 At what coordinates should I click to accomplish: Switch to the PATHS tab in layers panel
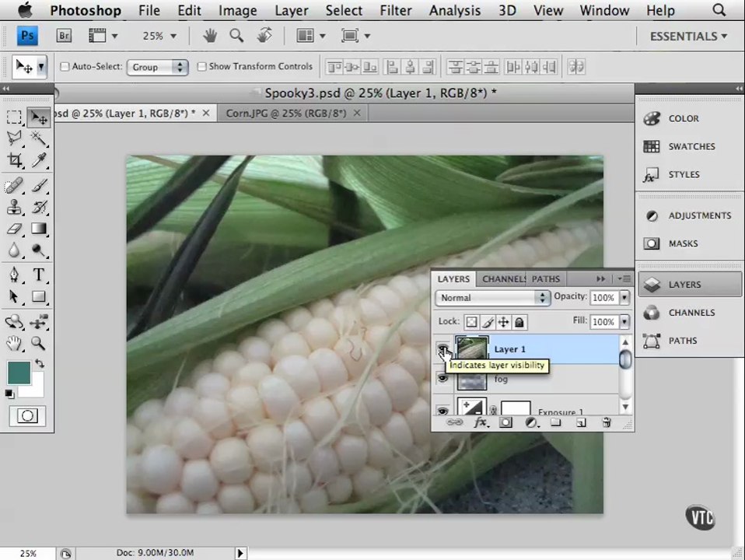[545, 279]
